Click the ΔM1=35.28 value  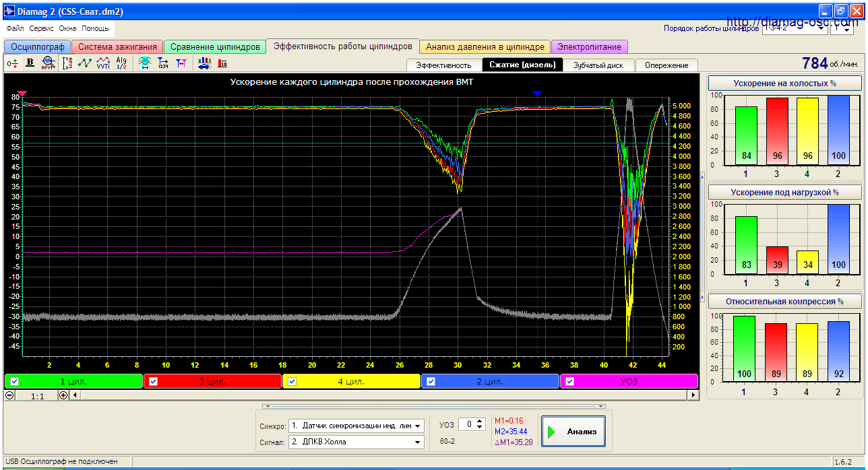click(x=513, y=442)
